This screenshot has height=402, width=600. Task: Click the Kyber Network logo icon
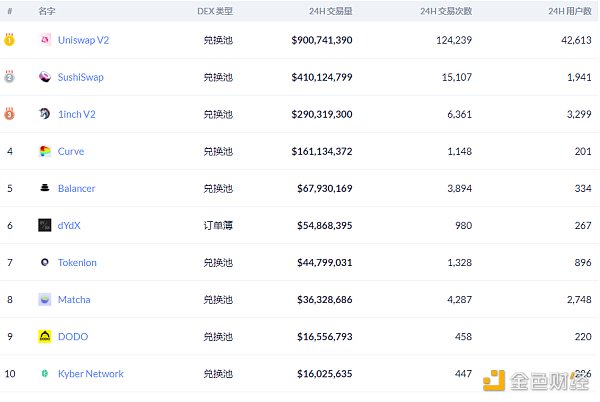pos(45,373)
